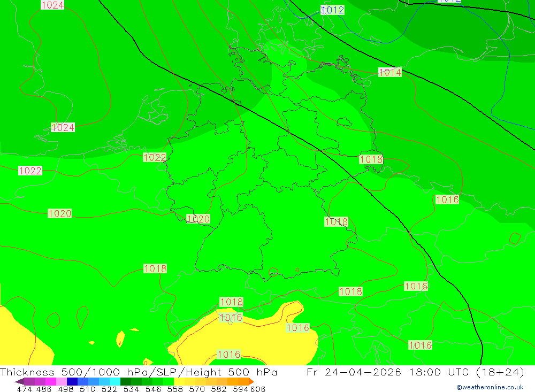
Task: Click the 1018 label above the yellow area
Action: [x=232, y=302]
